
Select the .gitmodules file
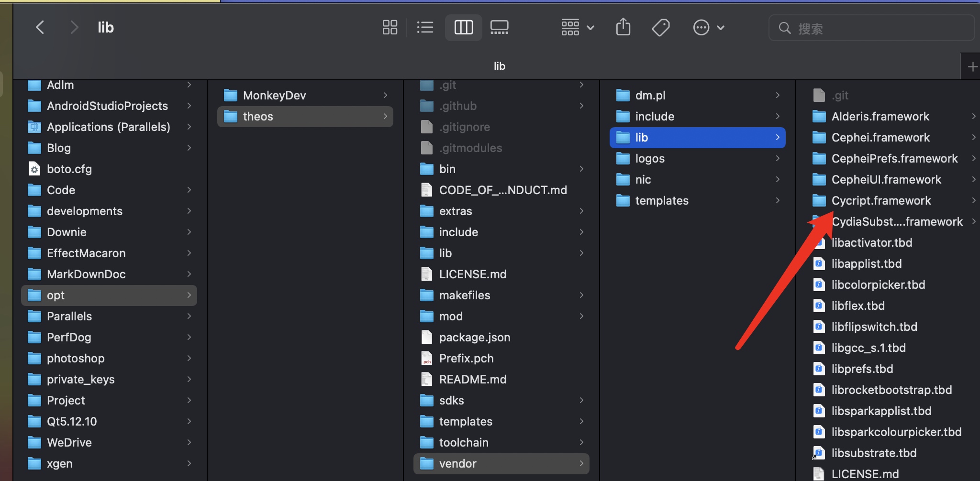(501, 148)
